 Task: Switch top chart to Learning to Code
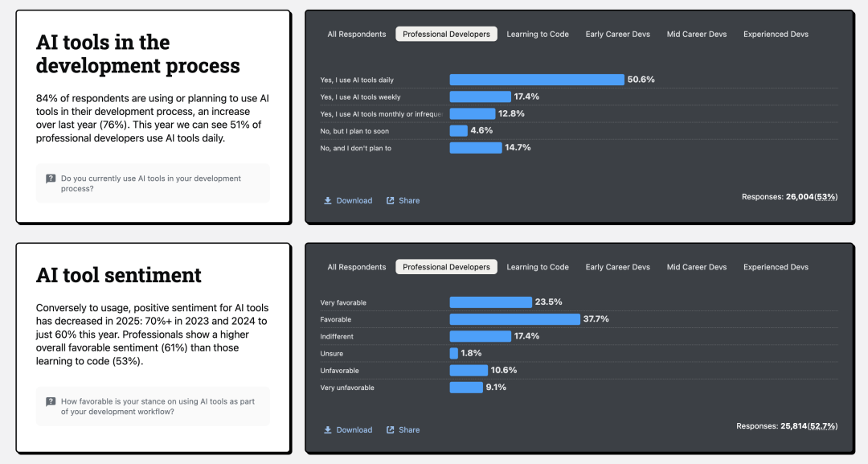point(538,34)
